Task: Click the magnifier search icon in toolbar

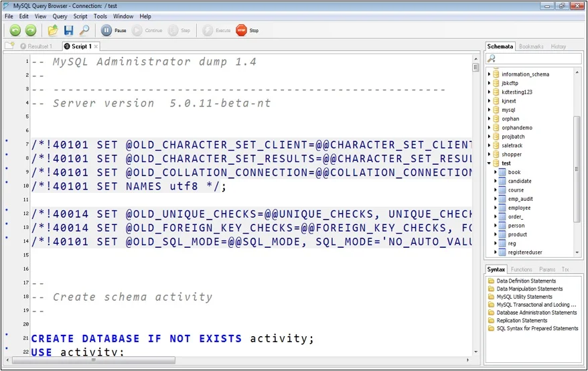Action: tap(85, 30)
